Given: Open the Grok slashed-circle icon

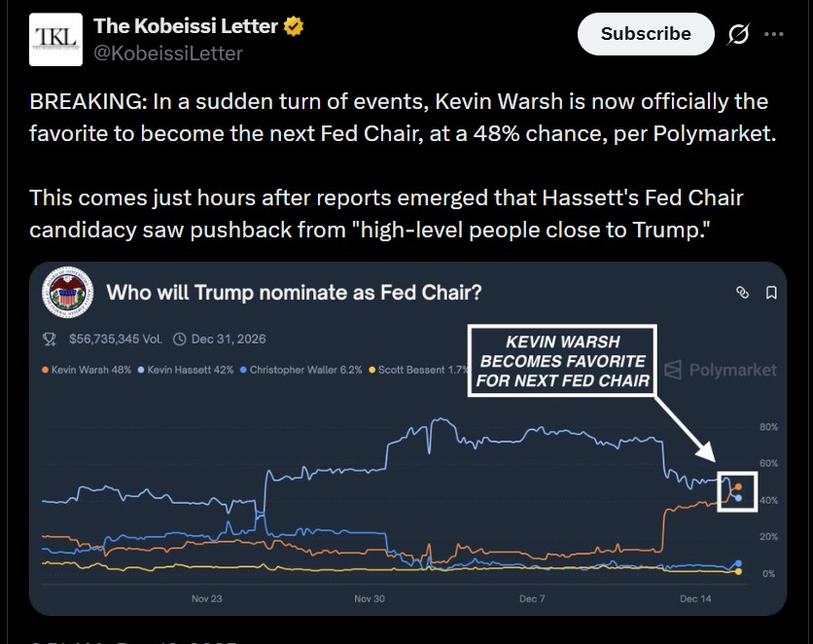Looking at the screenshot, I should point(738,34).
